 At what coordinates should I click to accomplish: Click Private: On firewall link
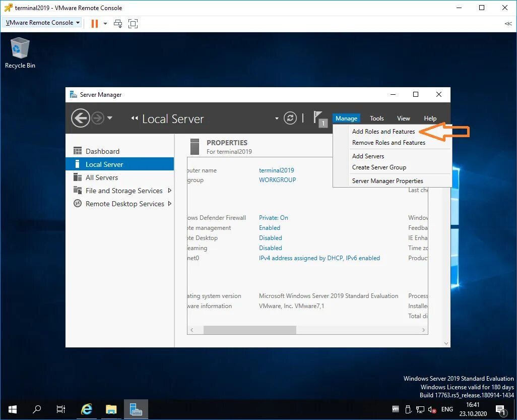pos(273,218)
